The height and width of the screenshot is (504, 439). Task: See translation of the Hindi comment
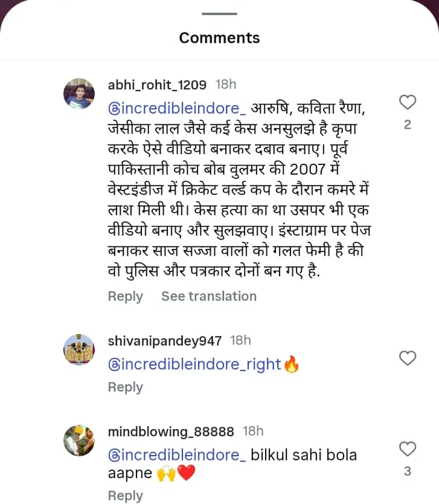(x=208, y=297)
